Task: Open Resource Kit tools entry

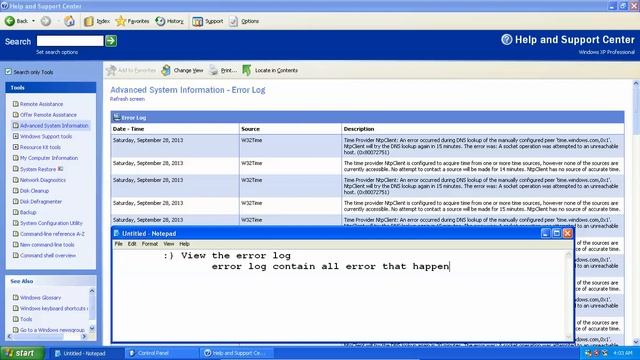Action: coord(40,147)
